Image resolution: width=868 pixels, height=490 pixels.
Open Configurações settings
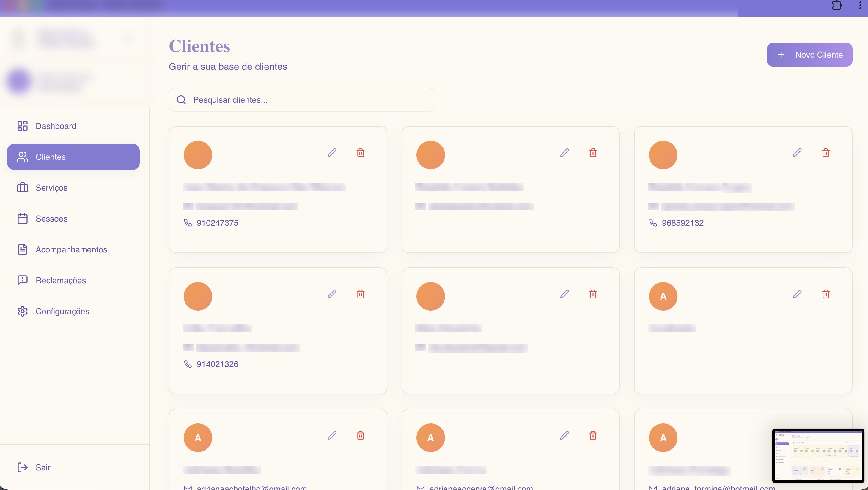coord(73,311)
